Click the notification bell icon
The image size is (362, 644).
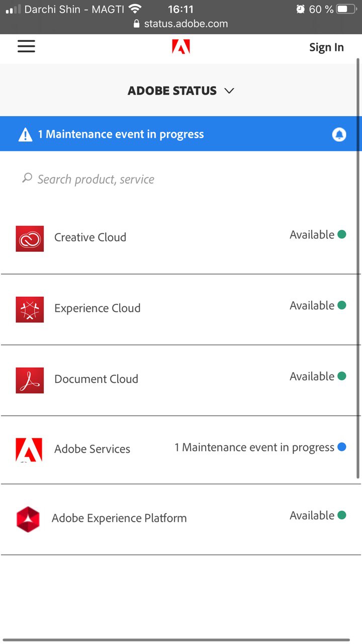(339, 134)
